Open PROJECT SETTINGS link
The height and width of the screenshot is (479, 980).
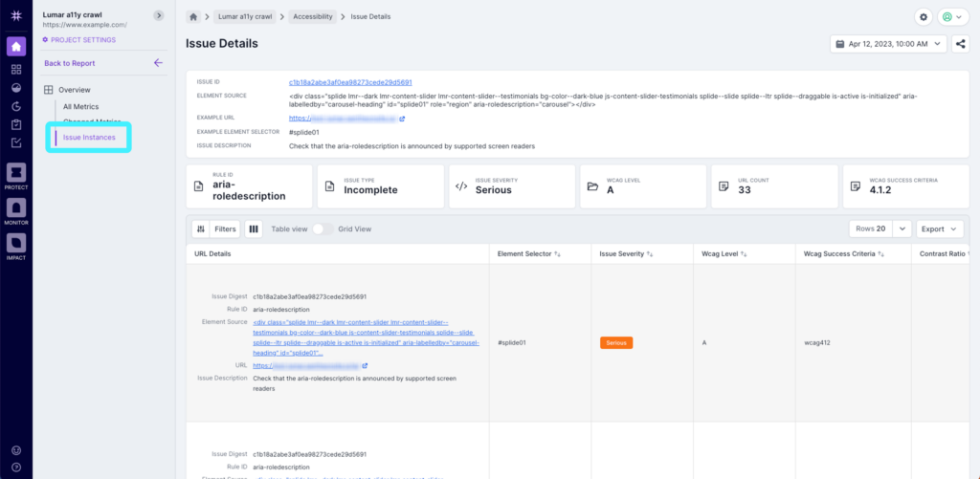tap(78, 40)
